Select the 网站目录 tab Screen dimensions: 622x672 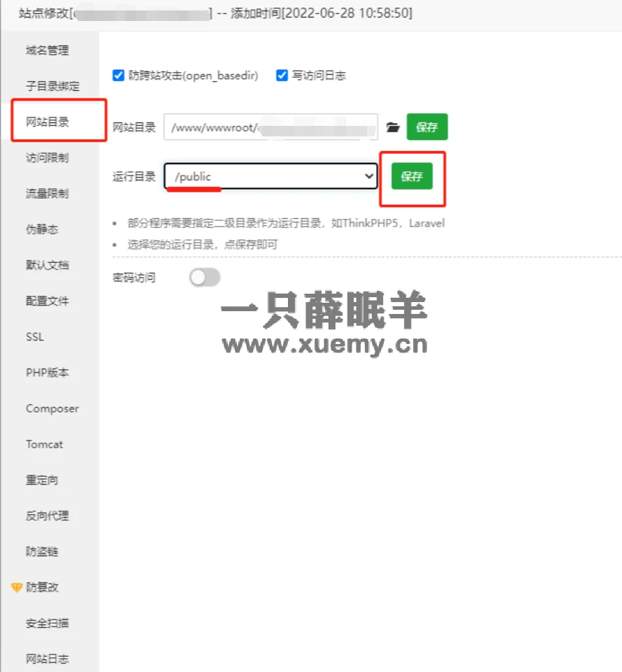pos(47,122)
